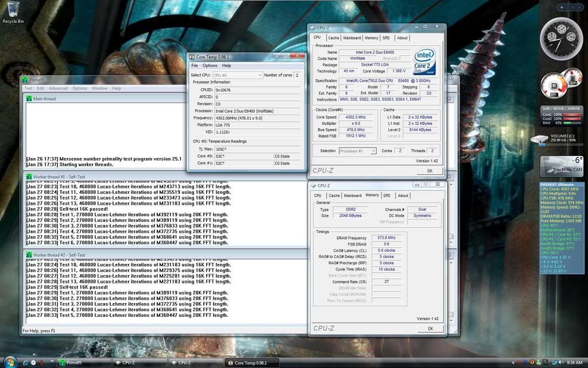Viewport: 588px width, 368px height.
Task: Click "Self-test 16K passed!" in Worker thread #1
Action: click(84, 209)
